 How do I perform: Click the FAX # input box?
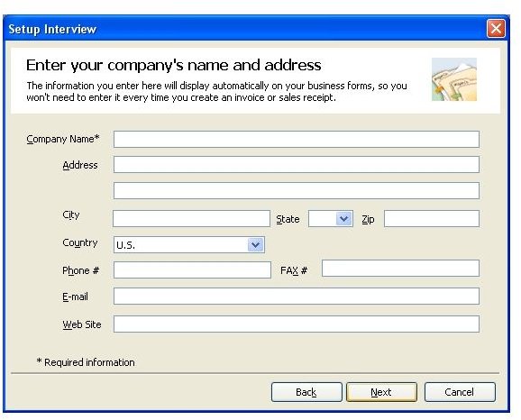pos(401,269)
